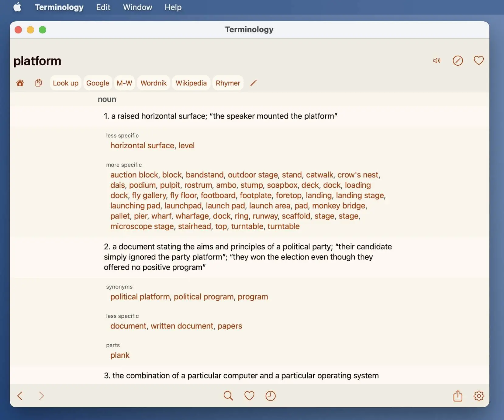504x420 pixels.
Task: Open the 'fly gallery' term
Action: point(149,195)
